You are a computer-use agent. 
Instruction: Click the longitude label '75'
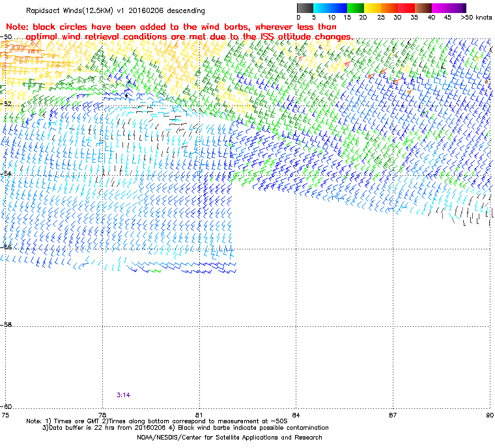tap(5, 415)
